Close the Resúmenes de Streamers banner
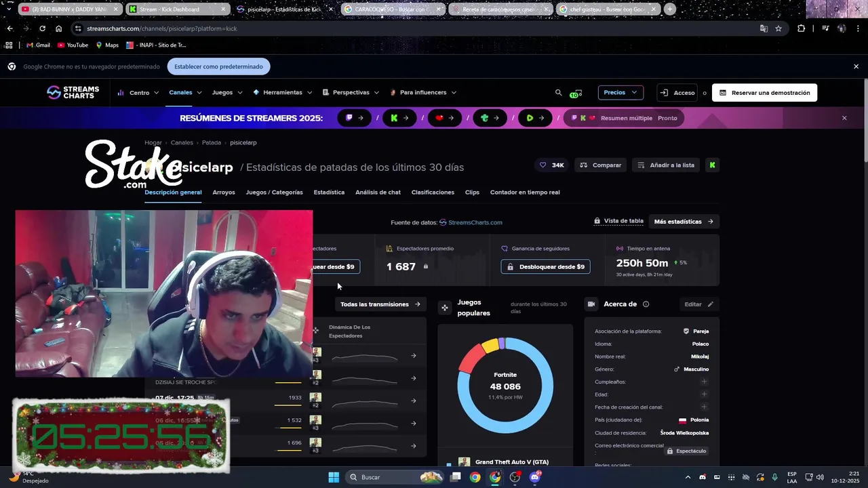This screenshot has width=868, height=488. (x=844, y=118)
